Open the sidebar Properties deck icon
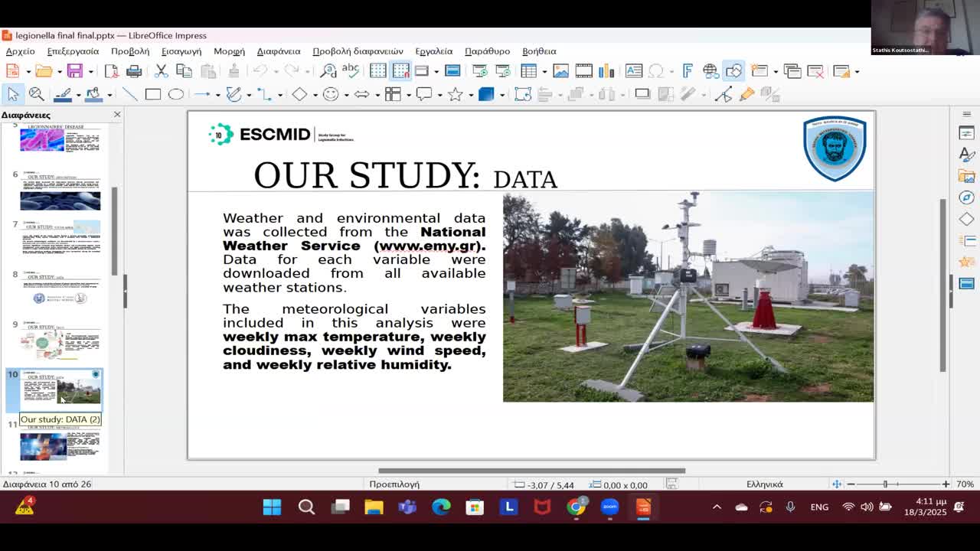Screen dimensions: 980x551 point(966,133)
